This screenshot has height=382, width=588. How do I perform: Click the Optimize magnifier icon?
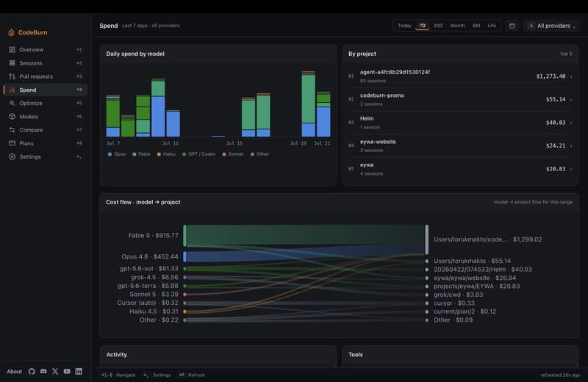tap(12, 103)
